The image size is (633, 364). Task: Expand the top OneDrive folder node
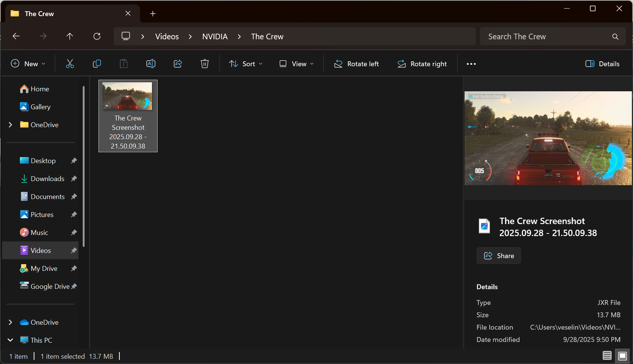point(10,125)
